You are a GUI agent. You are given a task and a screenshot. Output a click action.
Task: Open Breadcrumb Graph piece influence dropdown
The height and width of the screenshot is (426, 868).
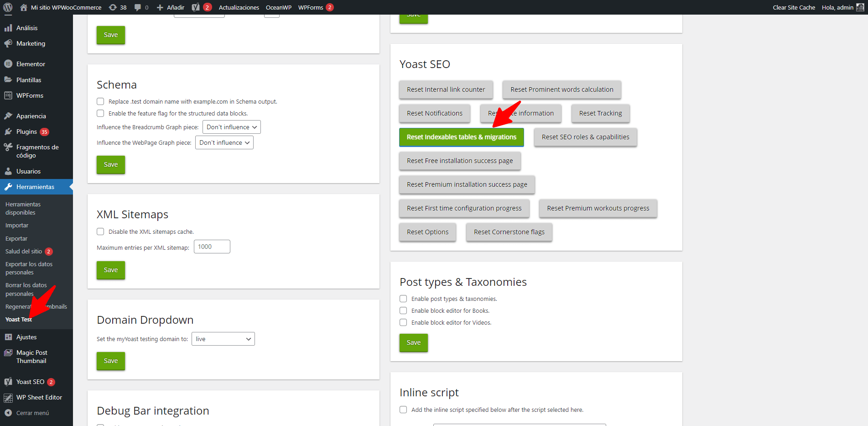pos(232,127)
